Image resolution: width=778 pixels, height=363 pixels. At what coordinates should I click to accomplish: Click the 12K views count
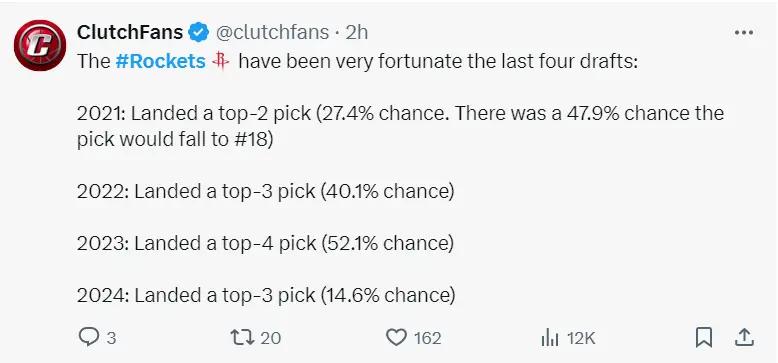(581, 338)
